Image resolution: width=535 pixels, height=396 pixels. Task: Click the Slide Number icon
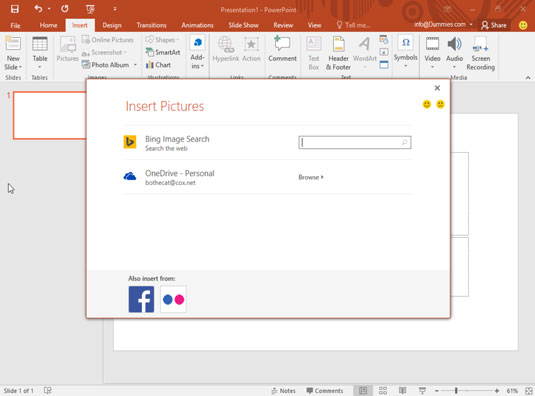click(x=384, y=52)
